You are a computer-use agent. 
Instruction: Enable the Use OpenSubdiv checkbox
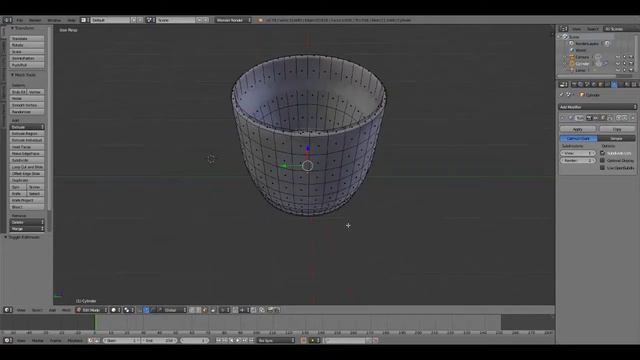[x=602, y=168]
